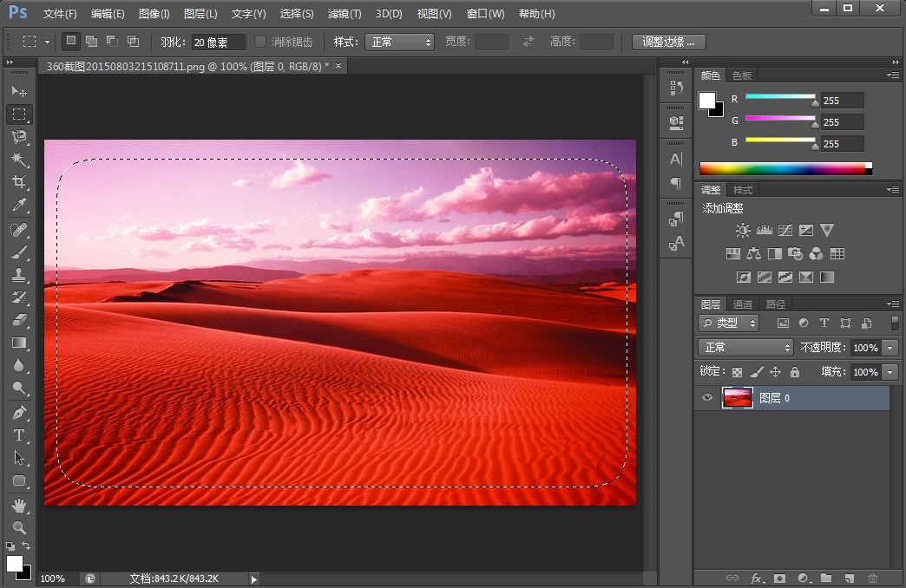The image size is (906, 588).
Task: Toggle the 消除锯齿 anti-alias checkbox
Action: point(260,42)
